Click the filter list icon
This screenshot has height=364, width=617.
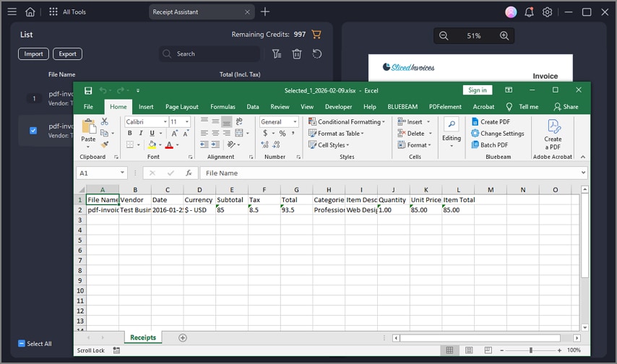click(277, 54)
